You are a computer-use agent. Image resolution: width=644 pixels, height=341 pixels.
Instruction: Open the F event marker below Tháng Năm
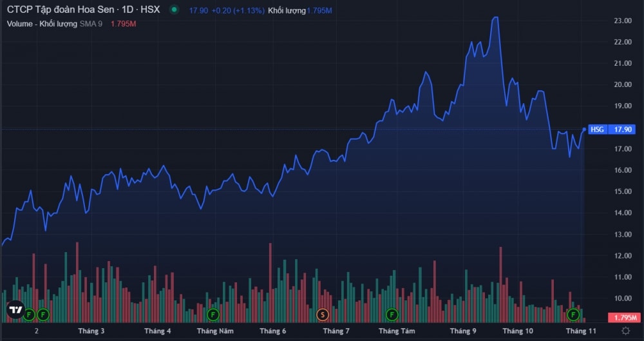pyautogui.click(x=213, y=315)
